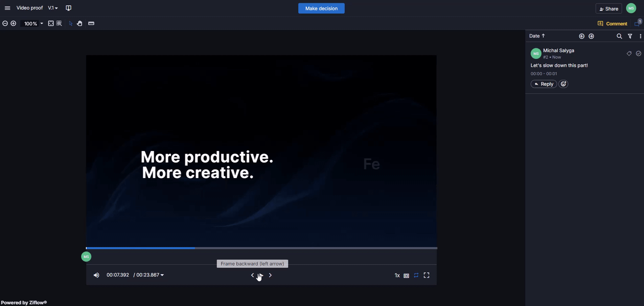Click the Make decision button
This screenshot has height=306, width=644.
[321, 8]
